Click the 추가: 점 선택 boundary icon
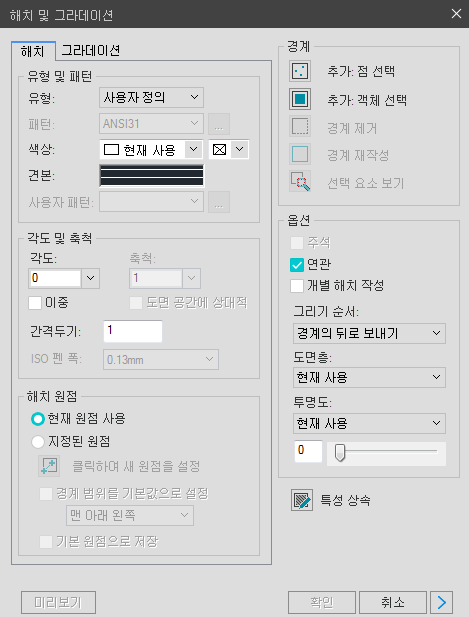 (x=300, y=71)
